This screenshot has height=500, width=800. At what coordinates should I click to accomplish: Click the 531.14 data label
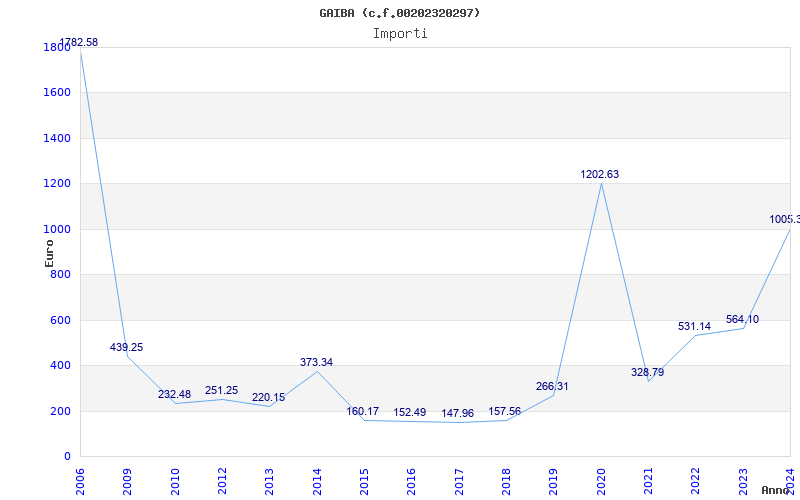[694, 327]
